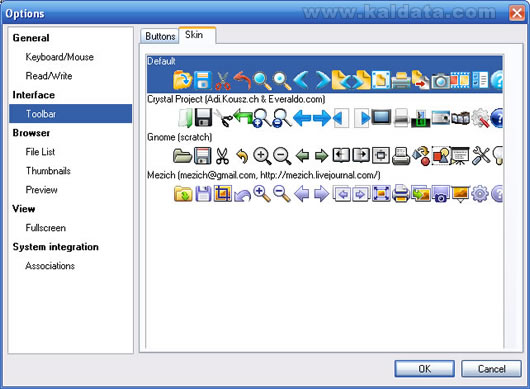The width and height of the screenshot is (530, 389).
Task: Click the crop icon in Mezich row
Action: click(223, 194)
